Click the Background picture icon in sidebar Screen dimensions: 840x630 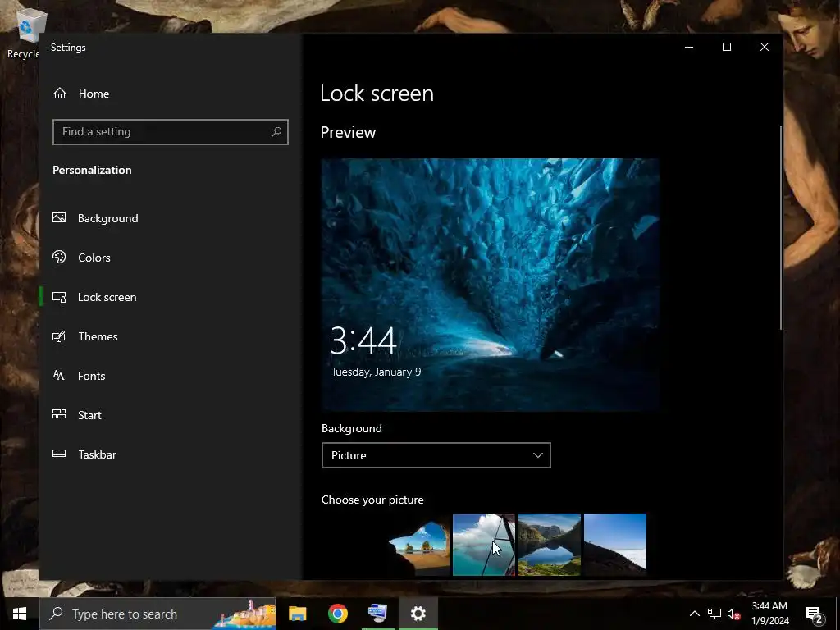pyautogui.click(x=59, y=217)
